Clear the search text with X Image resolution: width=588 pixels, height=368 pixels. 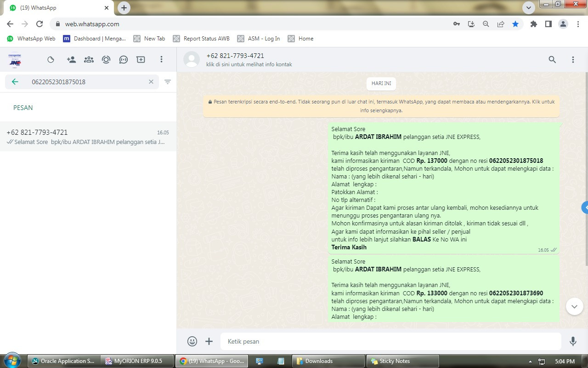(151, 82)
